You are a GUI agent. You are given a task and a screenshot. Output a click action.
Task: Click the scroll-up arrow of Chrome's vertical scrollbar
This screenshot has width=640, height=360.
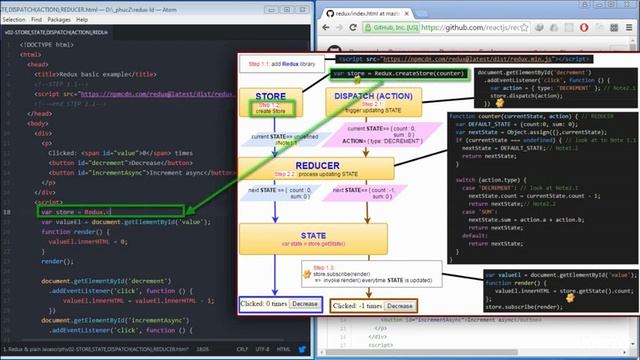[633, 40]
